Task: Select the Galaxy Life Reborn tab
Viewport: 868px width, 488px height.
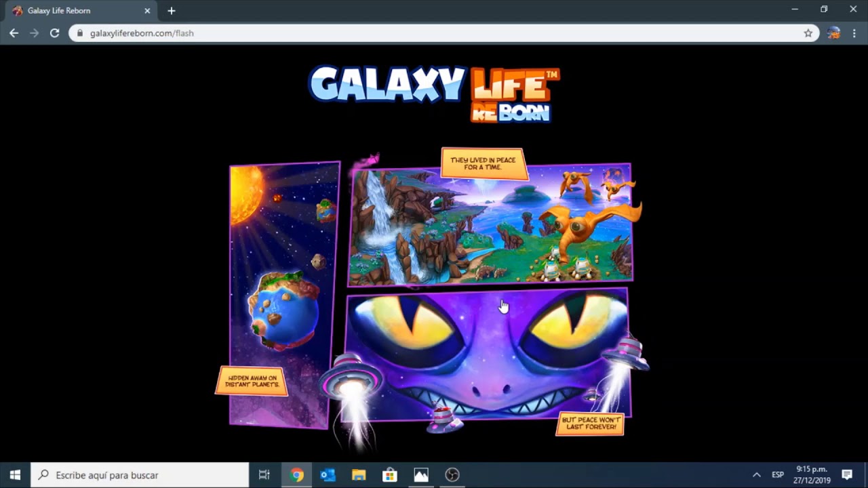Action: [x=80, y=11]
